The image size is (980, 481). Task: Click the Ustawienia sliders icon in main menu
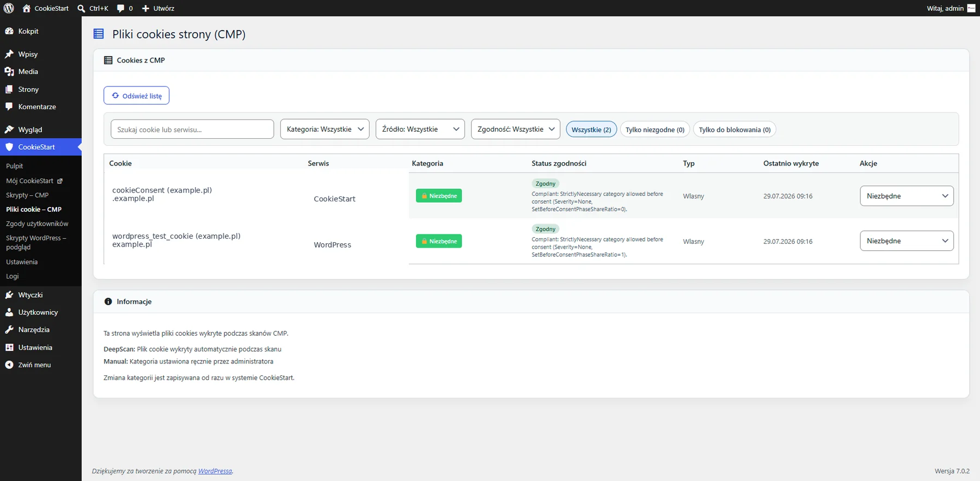coord(9,347)
